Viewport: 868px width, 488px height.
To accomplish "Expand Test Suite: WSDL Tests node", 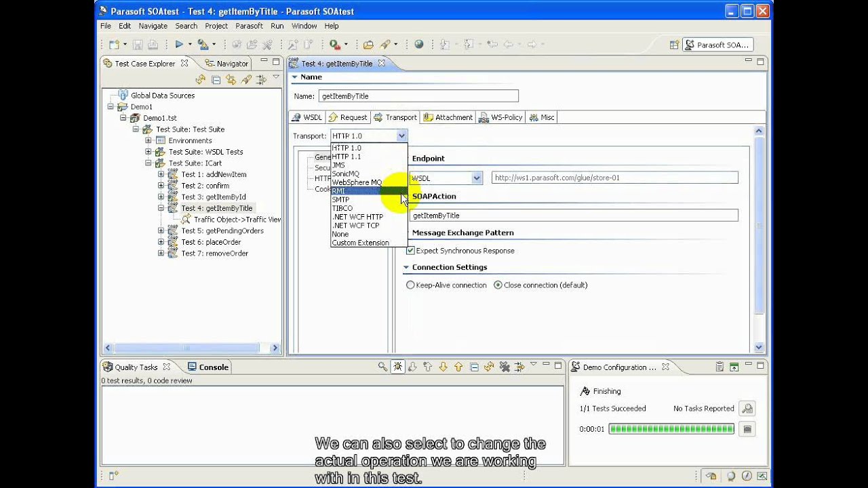I will 149,152.
